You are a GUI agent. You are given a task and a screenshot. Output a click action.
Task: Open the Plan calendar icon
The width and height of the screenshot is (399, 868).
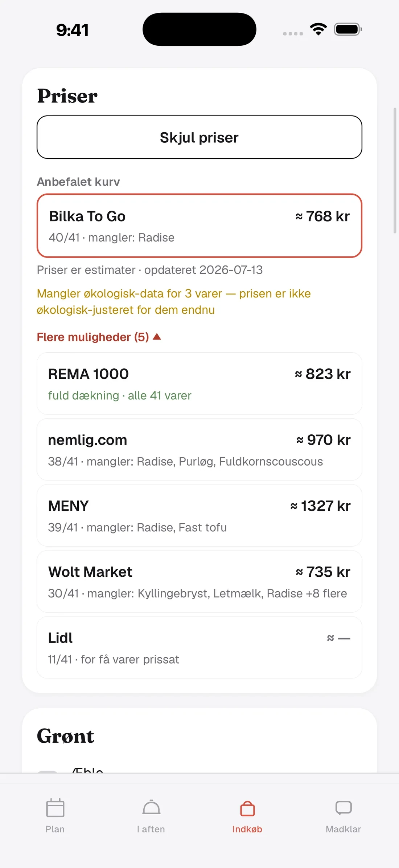point(55,807)
